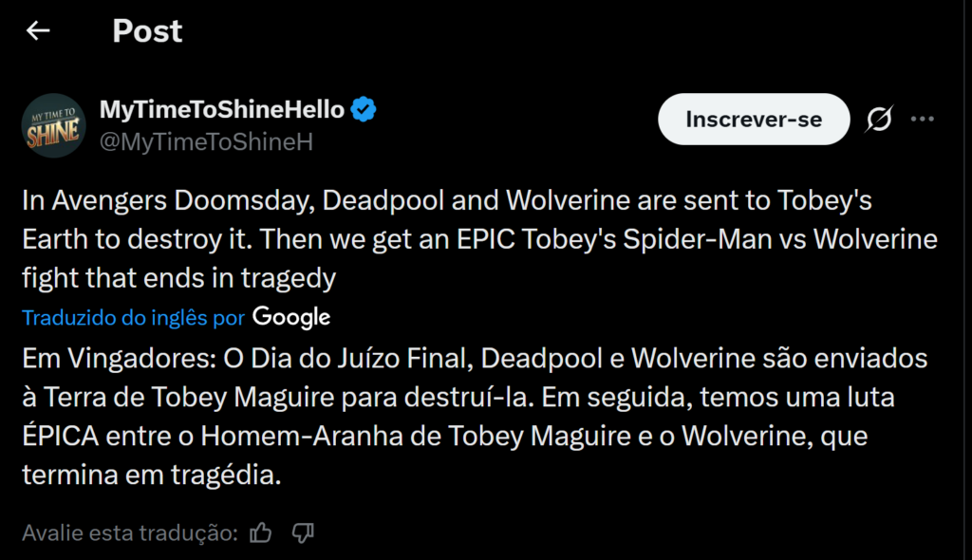Viewport: 972px width, 560px height.
Task: Click the My Time To Shine profile avatar
Action: point(54,124)
